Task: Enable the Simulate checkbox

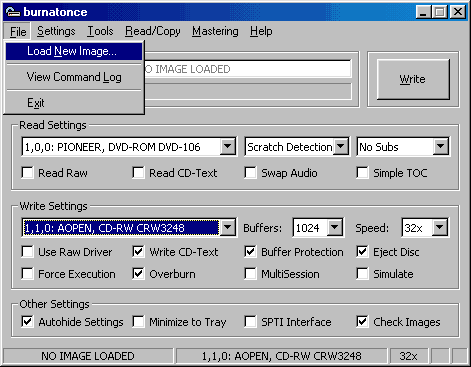Action: click(x=362, y=274)
